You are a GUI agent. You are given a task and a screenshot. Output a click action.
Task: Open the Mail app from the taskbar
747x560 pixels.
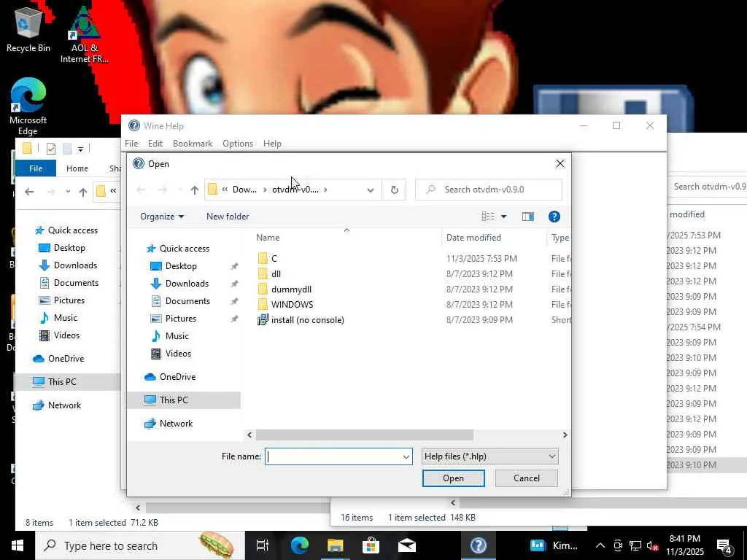coord(407,545)
